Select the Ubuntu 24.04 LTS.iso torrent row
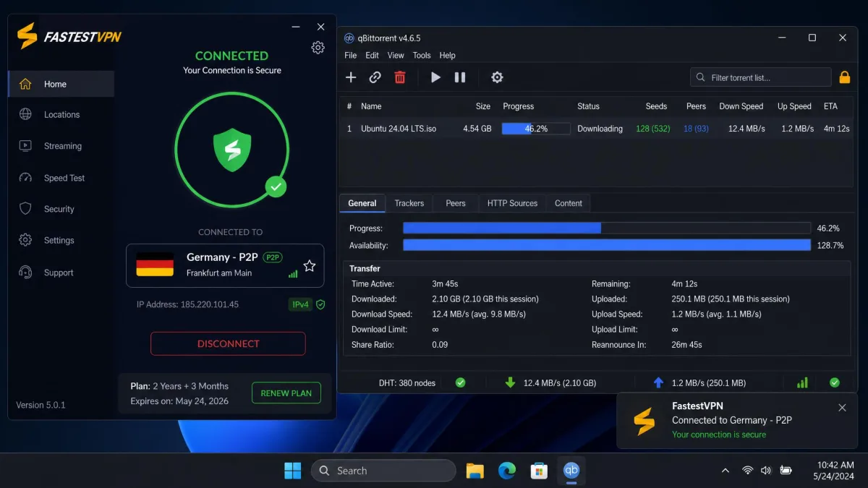 tap(595, 129)
